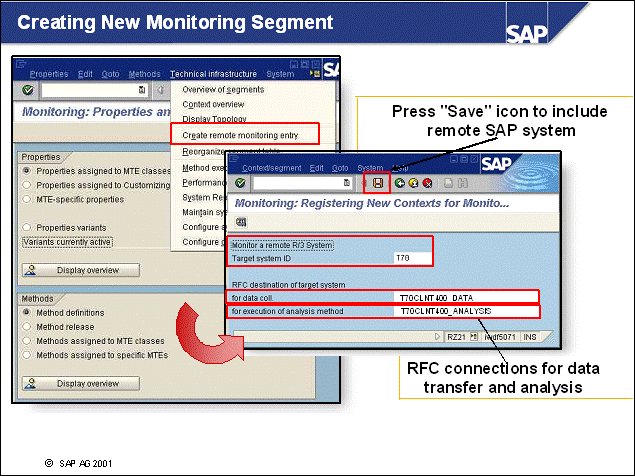635x476 pixels.
Task: Select 'Properties assigned to Customizing' radio button
Action: click(27, 185)
